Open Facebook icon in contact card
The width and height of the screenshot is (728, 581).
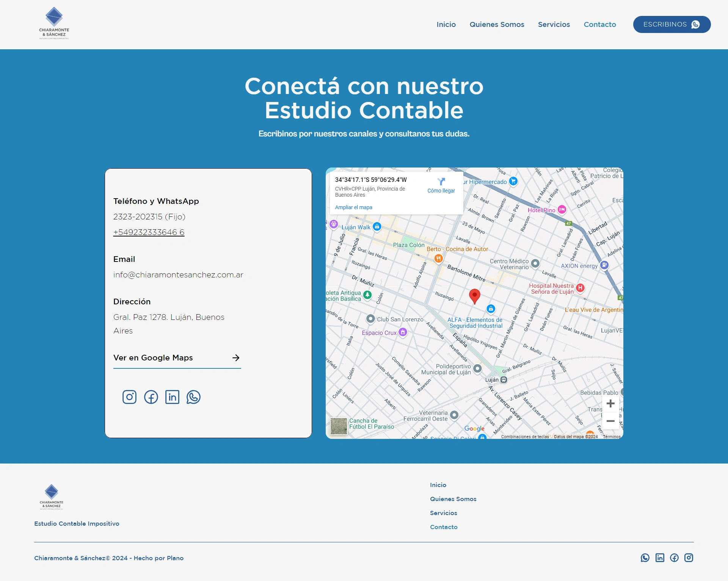point(151,397)
